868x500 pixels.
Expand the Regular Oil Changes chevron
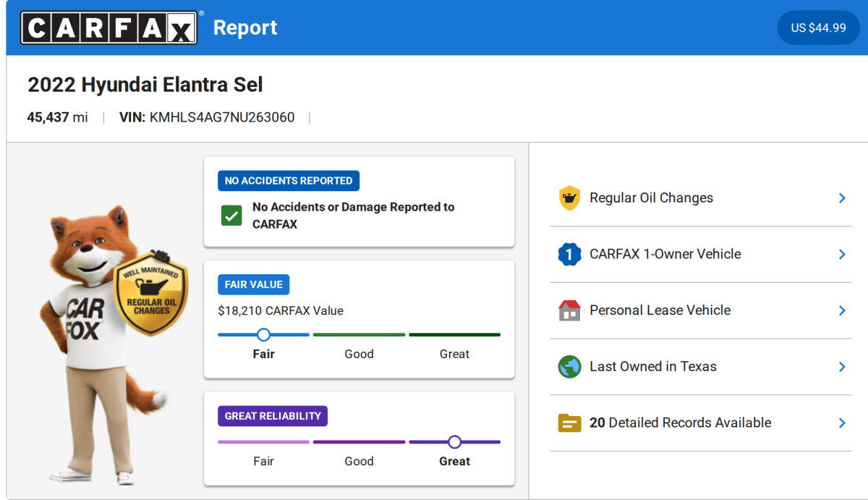(841, 198)
